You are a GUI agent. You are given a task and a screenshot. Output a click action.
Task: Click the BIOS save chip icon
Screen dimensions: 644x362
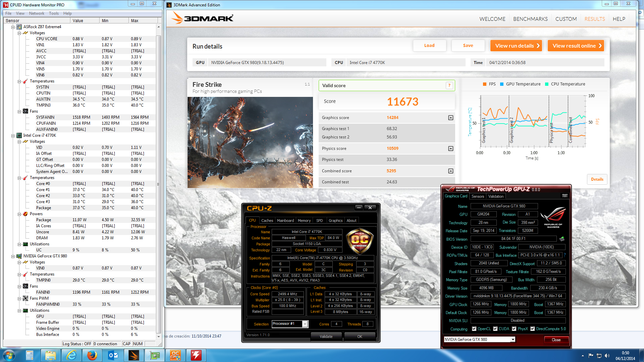click(562, 239)
